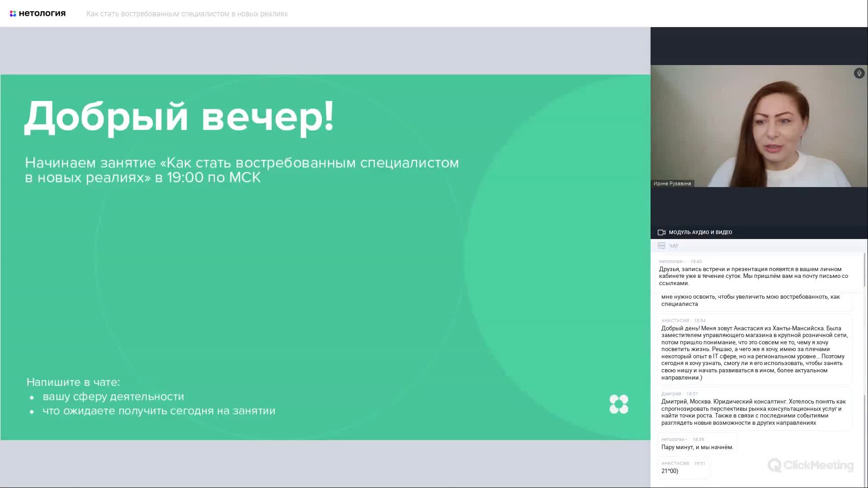This screenshot has height=488, width=868.
Task: Click the chat message '21^00)'
Action: click(x=683, y=467)
